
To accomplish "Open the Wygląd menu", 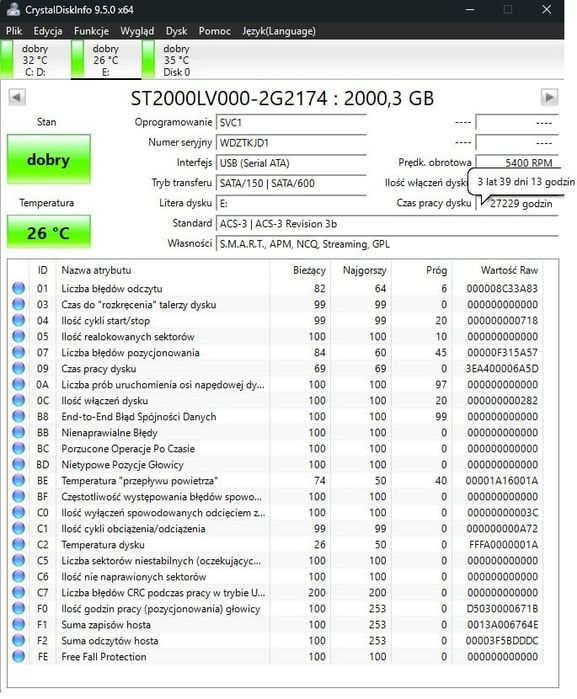I will click(137, 31).
